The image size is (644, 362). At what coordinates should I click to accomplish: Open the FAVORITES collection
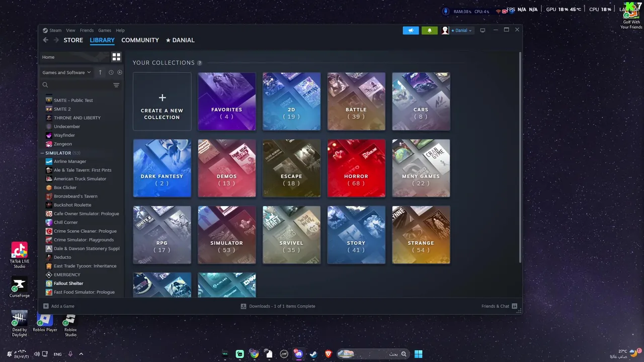227,102
